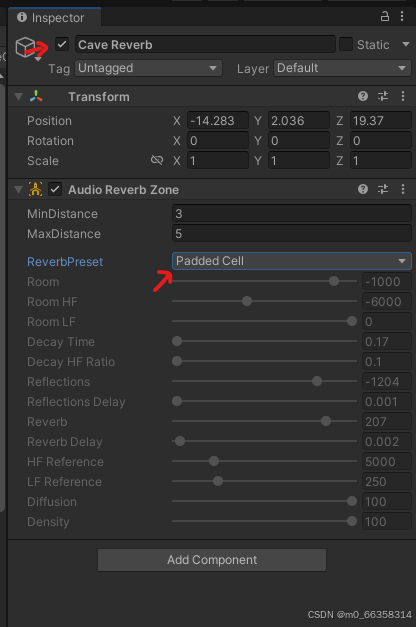Image resolution: width=416 pixels, height=627 pixels.
Task: Click the MinDistance value field
Action: [x=292, y=214]
